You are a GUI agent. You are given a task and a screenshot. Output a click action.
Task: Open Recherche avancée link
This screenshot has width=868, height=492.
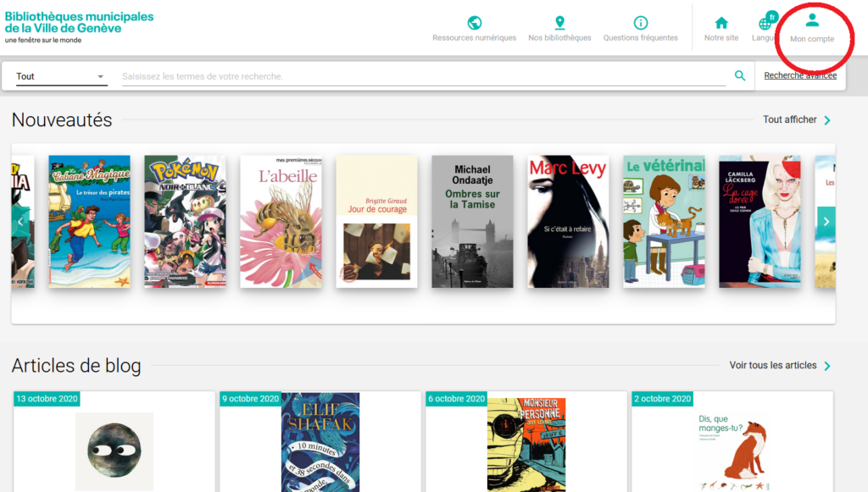pyautogui.click(x=800, y=75)
